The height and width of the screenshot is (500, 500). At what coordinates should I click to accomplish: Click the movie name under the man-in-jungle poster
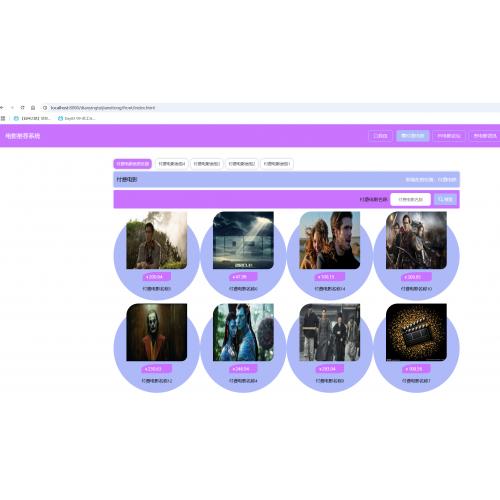[157, 289]
